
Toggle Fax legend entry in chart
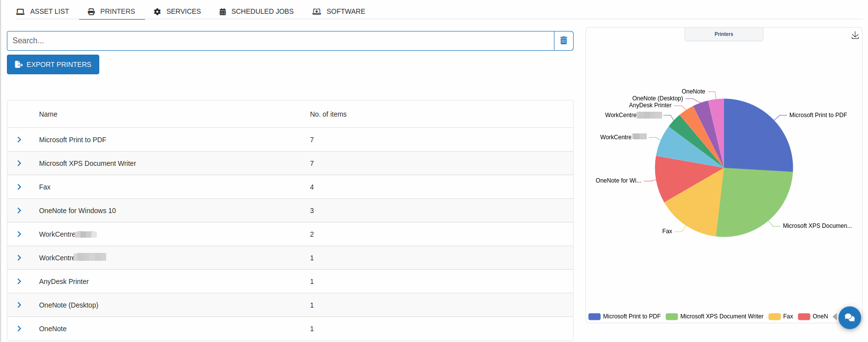point(781,316)
